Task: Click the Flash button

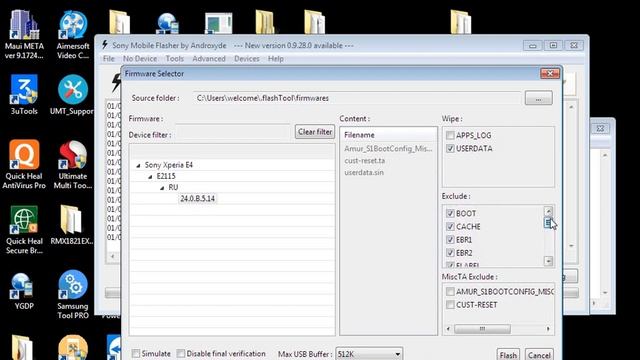Action: point(508,355)
